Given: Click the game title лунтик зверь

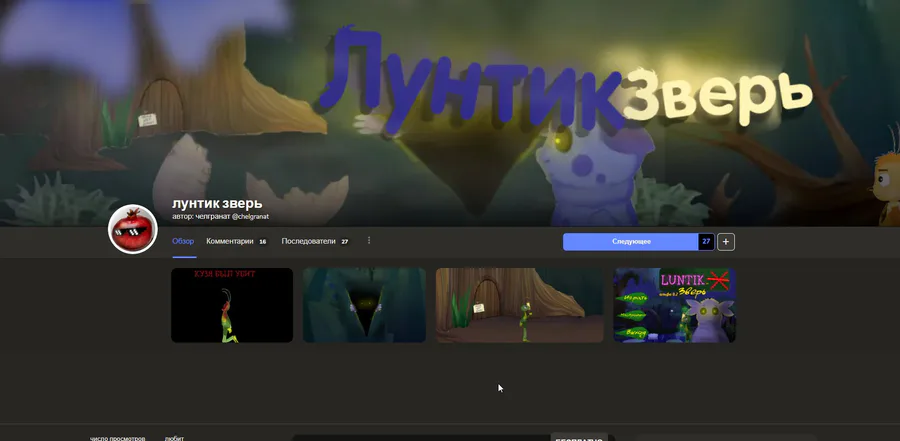Looking at the screenshot, I should tap(217, 203).
